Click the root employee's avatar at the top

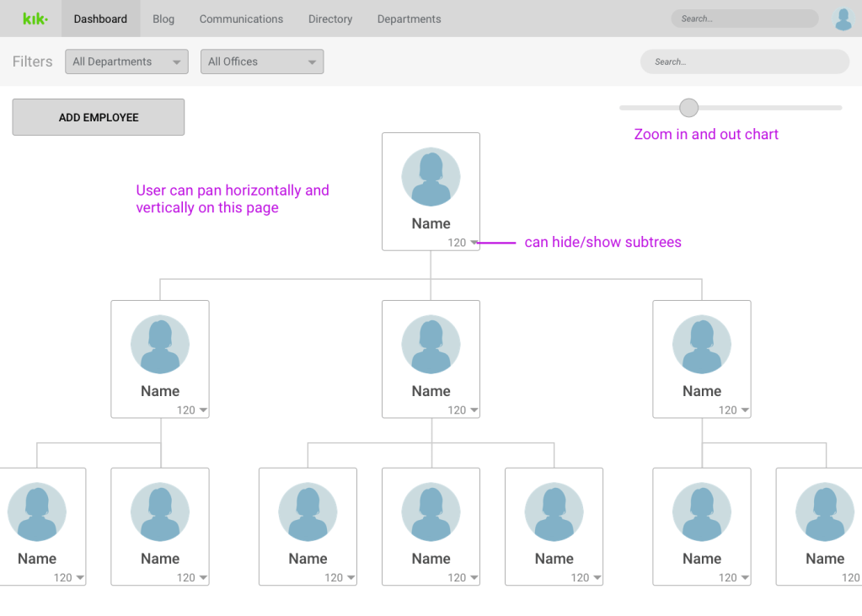pyautogui.click(x=431, y=178)
